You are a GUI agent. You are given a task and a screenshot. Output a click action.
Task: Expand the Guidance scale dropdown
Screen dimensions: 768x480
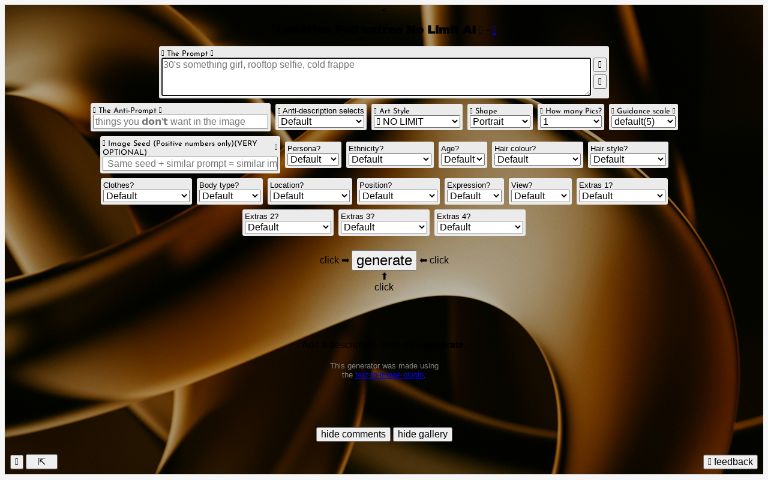click(x=643, y=122)
